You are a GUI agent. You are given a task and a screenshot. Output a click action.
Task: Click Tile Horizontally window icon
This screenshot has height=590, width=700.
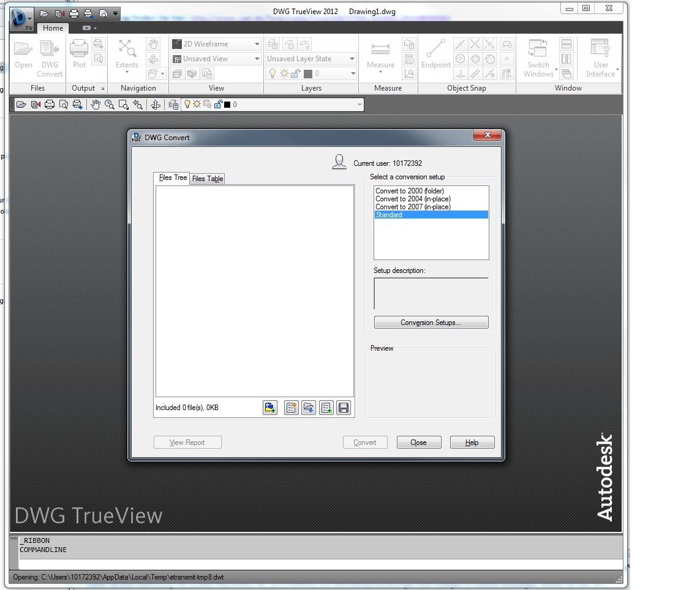pos(566,43)
